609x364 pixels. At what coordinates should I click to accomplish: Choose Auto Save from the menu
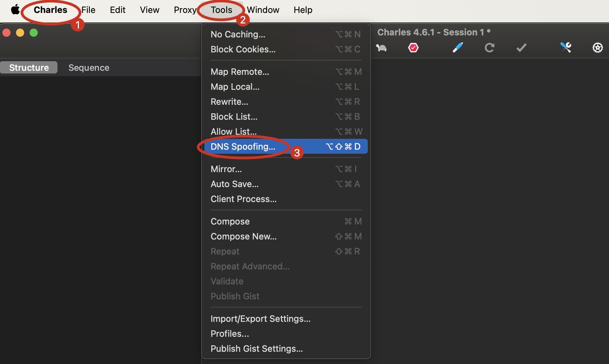coord(286,184)
